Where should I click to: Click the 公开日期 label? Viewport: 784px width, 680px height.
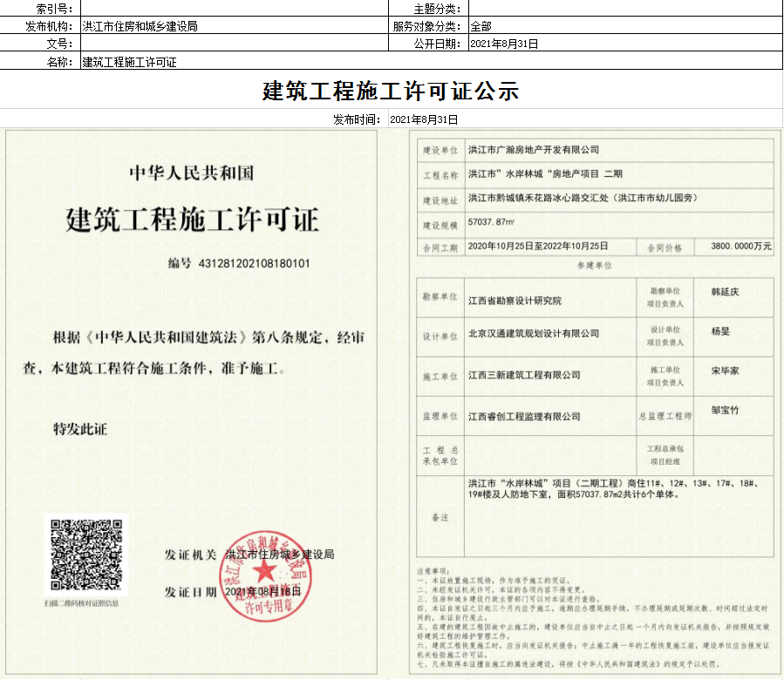[437, 44]
